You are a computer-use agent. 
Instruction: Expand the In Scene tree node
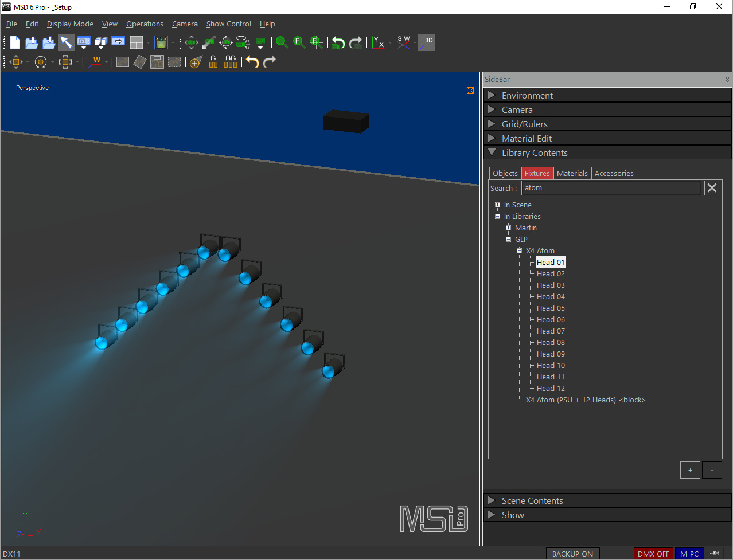497,205
